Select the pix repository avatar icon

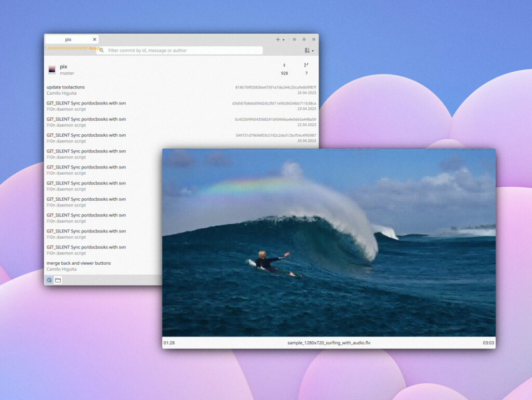(52, 69)
